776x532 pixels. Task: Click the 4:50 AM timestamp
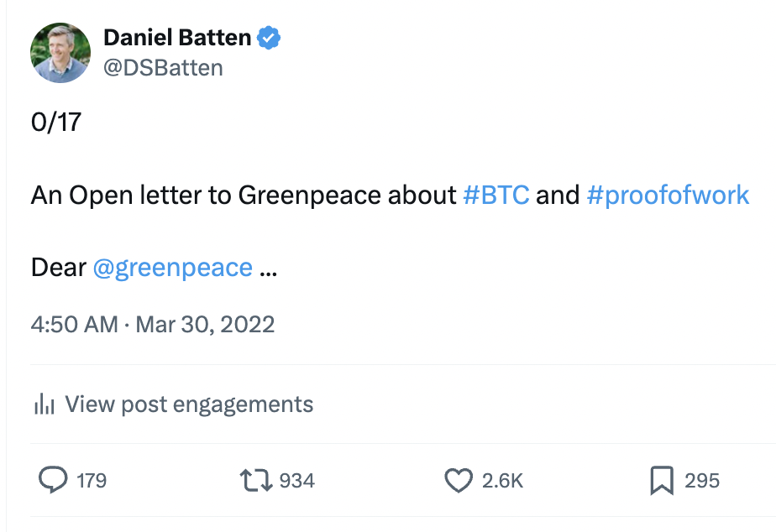pos(75,324)
